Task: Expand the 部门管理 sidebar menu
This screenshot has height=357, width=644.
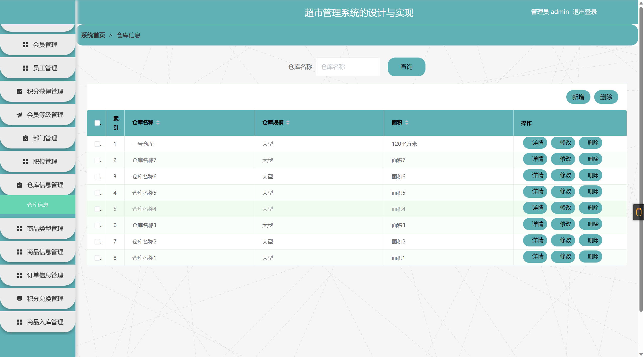Action: (38, 138)
